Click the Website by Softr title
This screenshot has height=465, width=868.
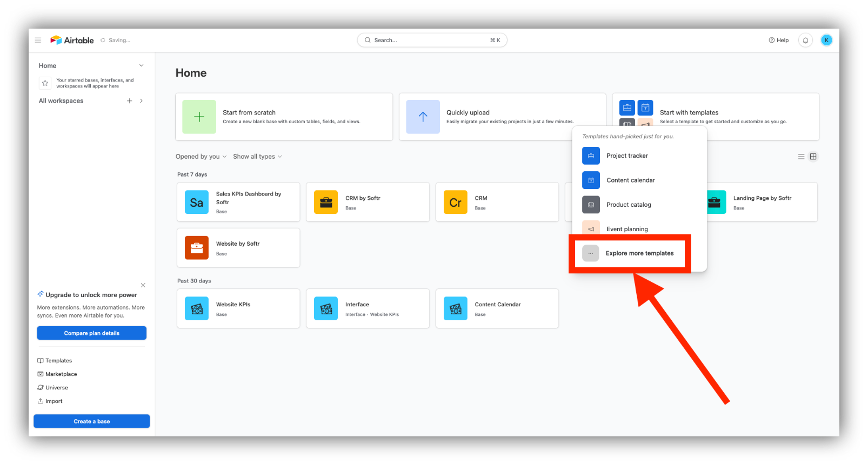(x=238, y=244)
